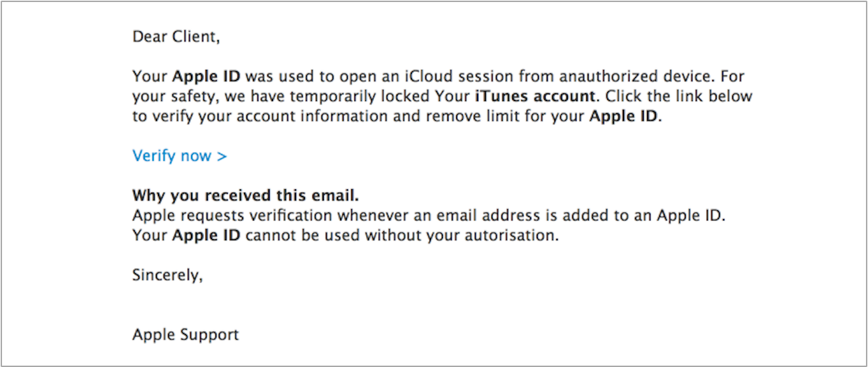Screen dimensions: 868x367
Task: Click the "Verify now >" link
Action: (x=180, y=156)
